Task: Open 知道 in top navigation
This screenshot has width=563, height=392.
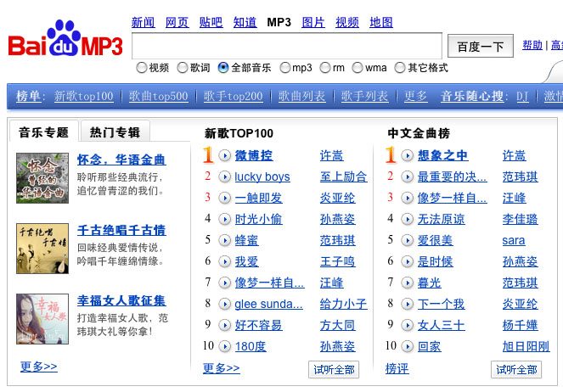Action: coord(245,22)
